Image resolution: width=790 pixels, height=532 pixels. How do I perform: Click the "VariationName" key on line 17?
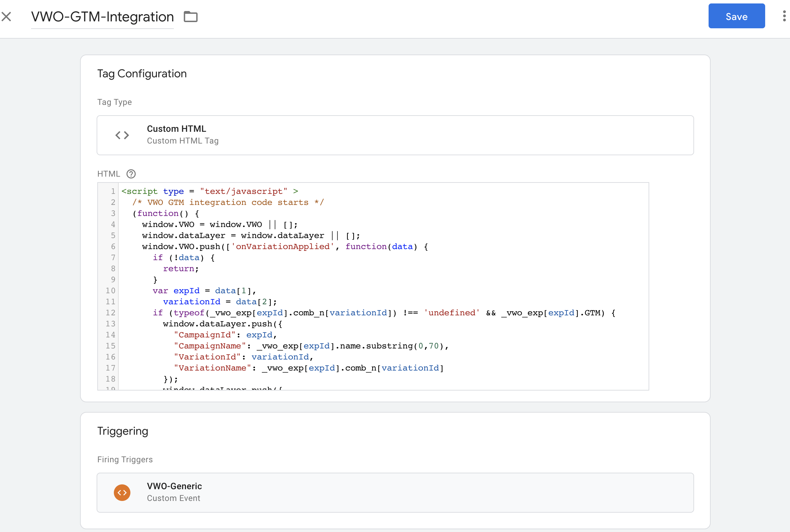(213, 368)
